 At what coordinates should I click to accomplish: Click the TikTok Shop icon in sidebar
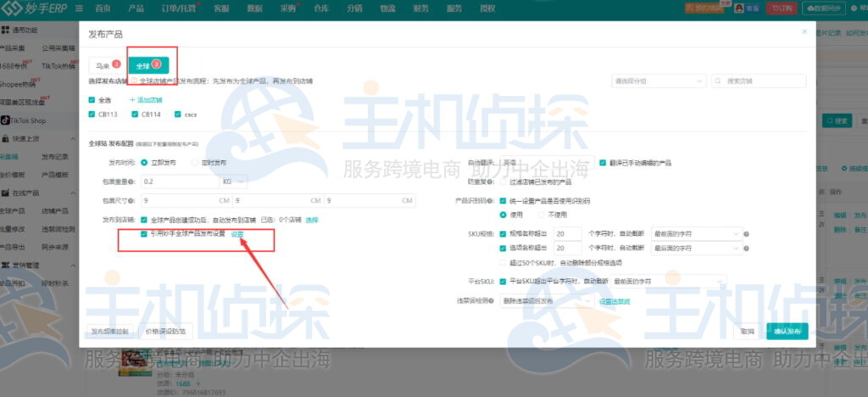pos(5,120)
